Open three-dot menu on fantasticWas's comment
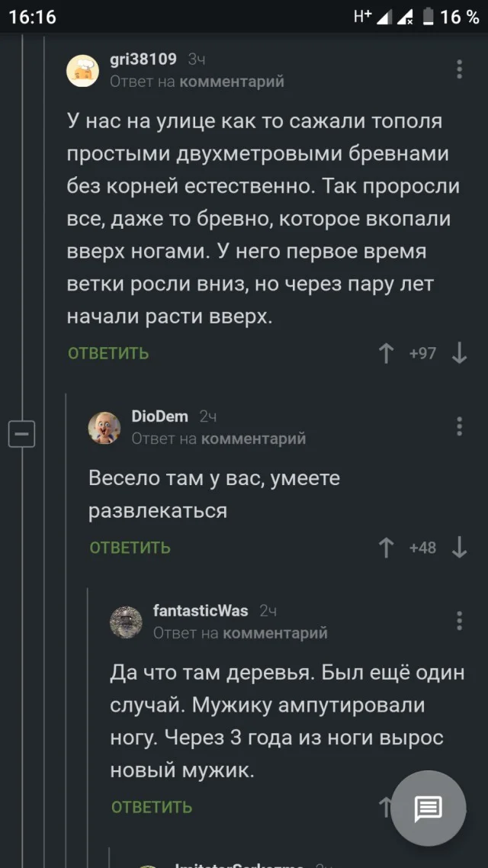 [x=459, y=620]
